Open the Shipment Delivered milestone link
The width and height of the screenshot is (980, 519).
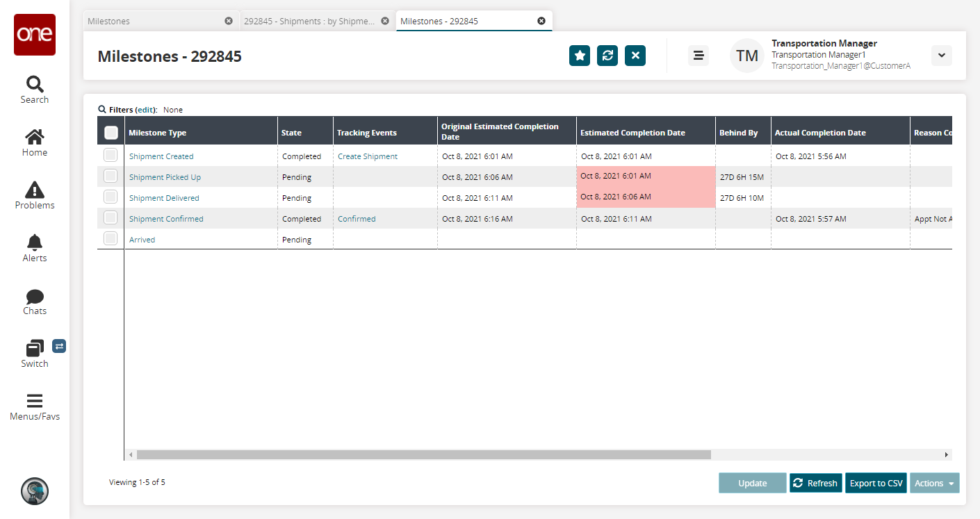tap(164, 198)
